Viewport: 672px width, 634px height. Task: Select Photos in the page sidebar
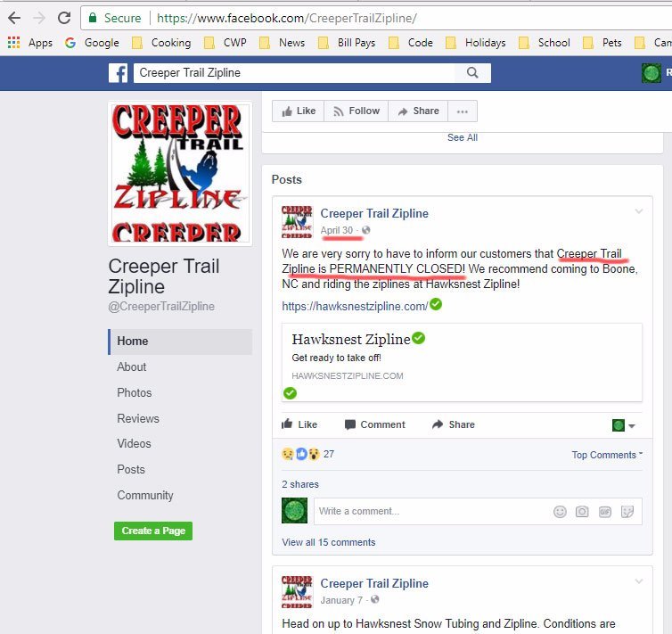[x=135, y=392]
